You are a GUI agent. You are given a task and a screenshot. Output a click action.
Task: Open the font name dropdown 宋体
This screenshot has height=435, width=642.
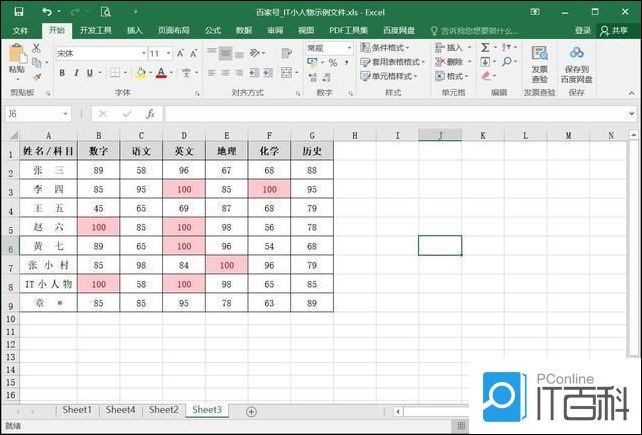pyautogui.click(x=144, y=53)
